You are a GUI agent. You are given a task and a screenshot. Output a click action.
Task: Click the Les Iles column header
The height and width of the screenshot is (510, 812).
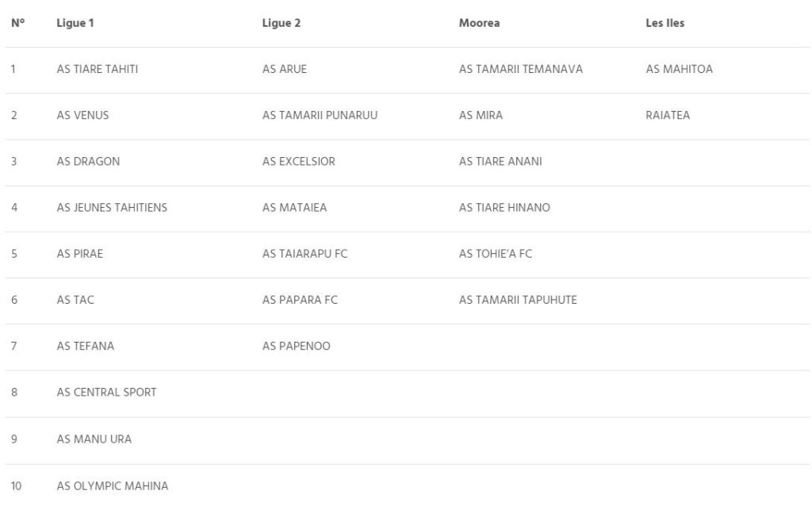[665, 23]
